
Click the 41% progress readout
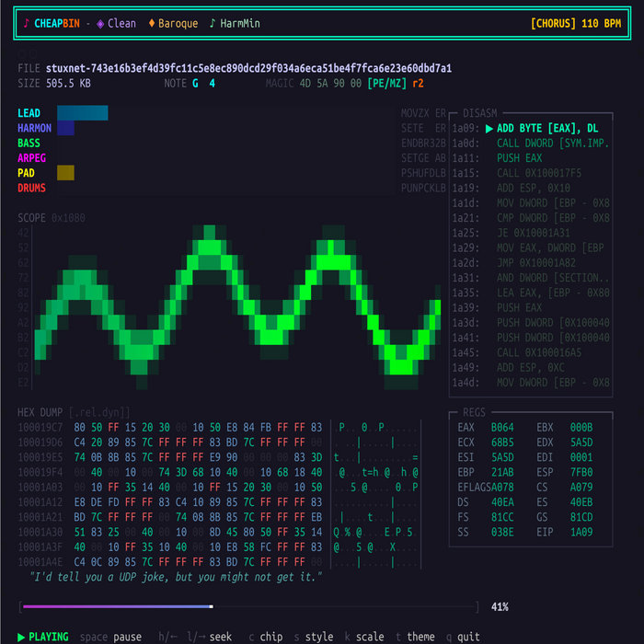(x=500, y=607)
